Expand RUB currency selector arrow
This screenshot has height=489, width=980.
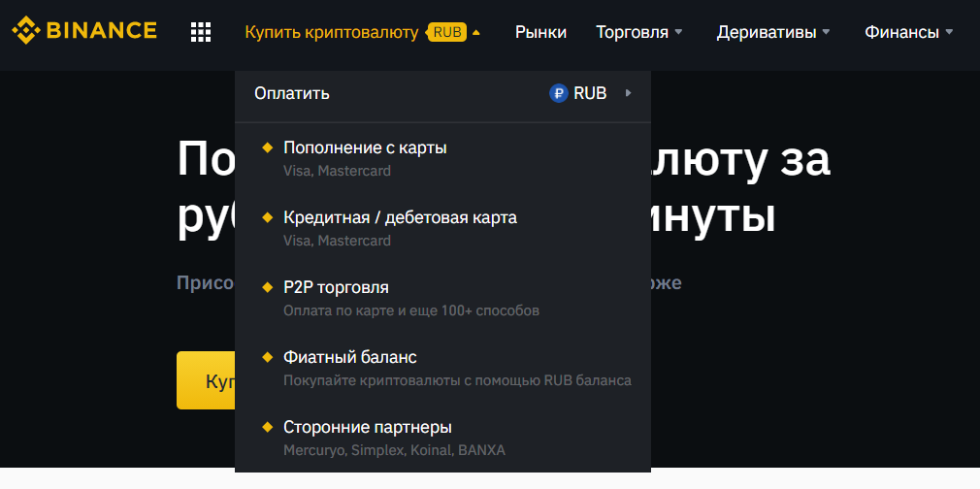(629, 94)
